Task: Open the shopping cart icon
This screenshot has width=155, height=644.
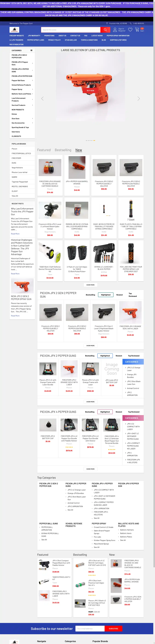Action: pyautogui.click(x=137, y=30)
